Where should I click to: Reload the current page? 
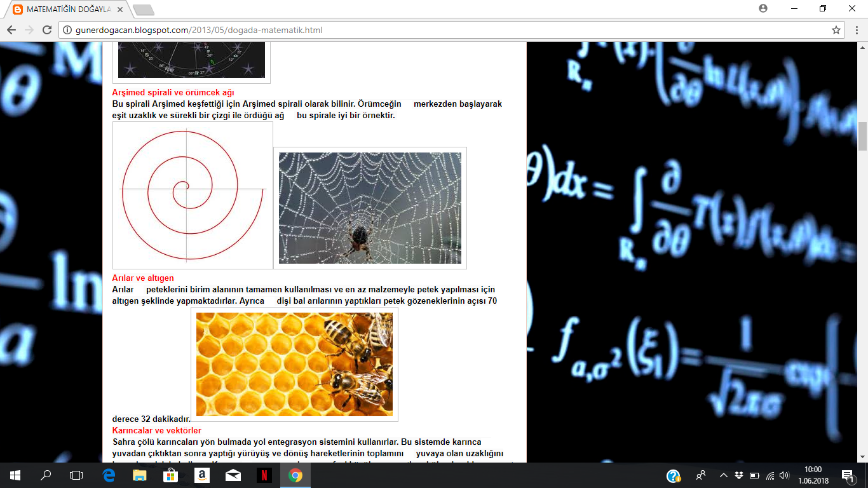click(x=46, y=30)
